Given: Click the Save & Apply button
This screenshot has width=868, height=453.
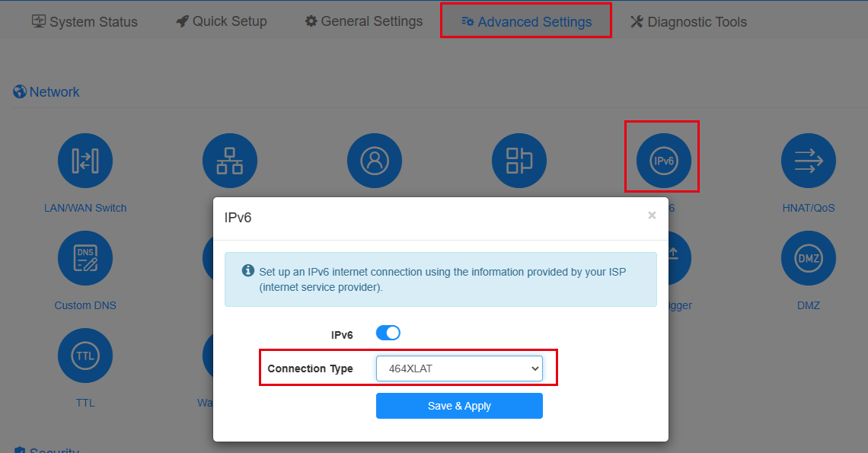Looking at the screenshot, I should coord(459,406).
